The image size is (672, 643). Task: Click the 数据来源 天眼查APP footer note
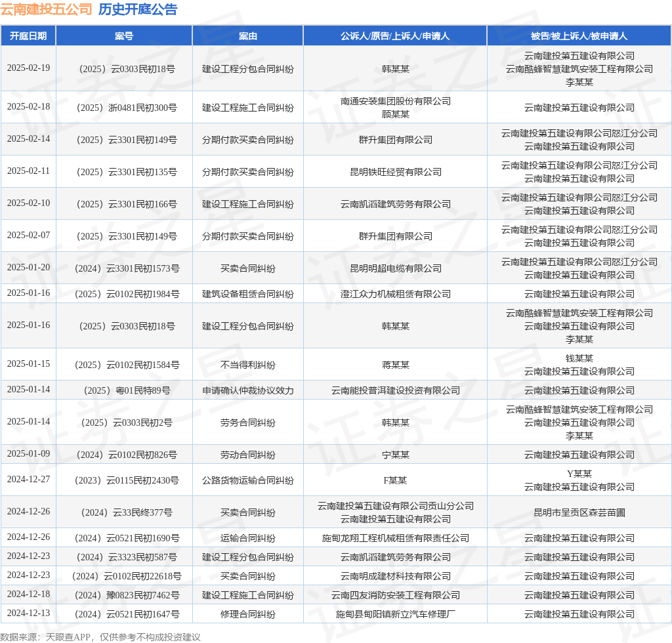coord(100,637)
